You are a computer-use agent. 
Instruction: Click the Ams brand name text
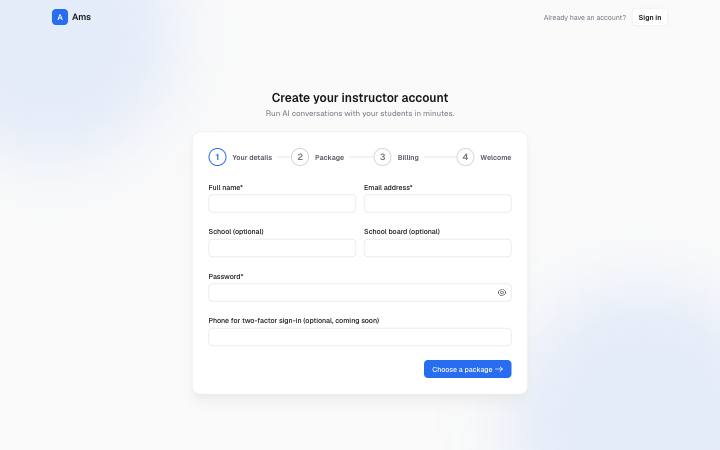tap(81, 17)
